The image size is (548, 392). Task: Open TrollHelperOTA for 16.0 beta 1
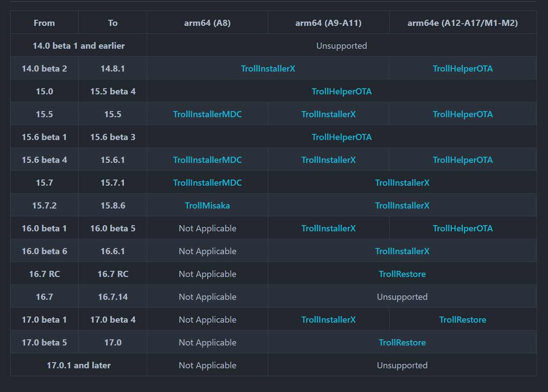click(x=462, y=228)
